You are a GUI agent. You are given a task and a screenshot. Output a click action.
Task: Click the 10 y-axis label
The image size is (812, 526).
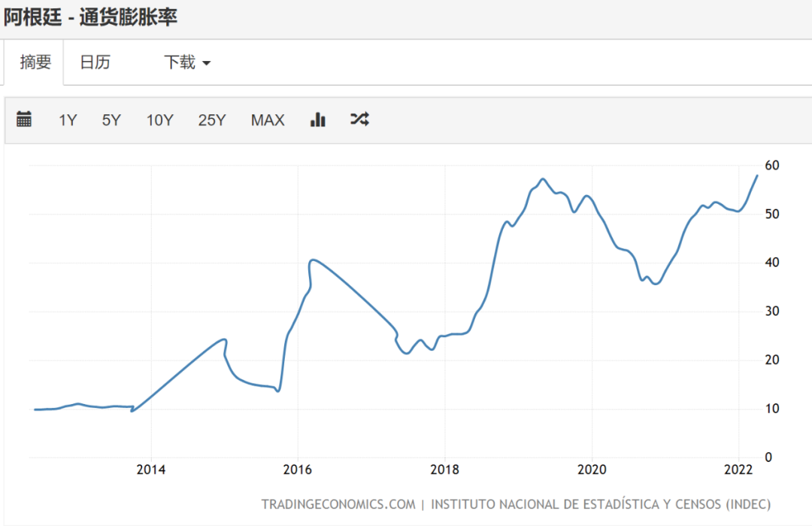point(771,409)
